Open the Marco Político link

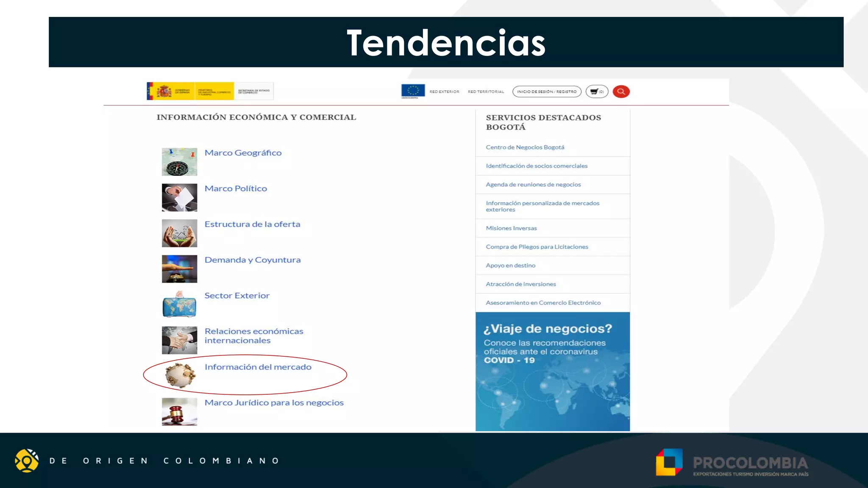pos(236,189)
